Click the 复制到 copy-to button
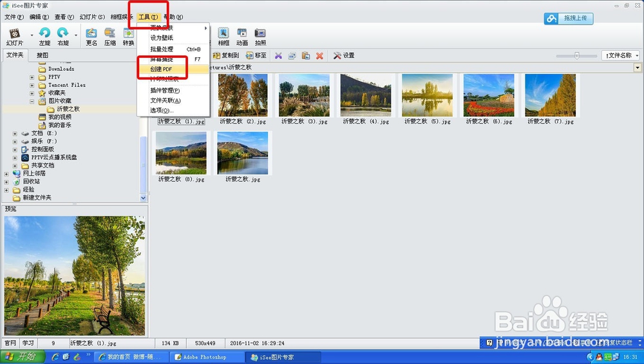This screenshot has height=364, width=644. pyautogui.click(x=226, y=55)
